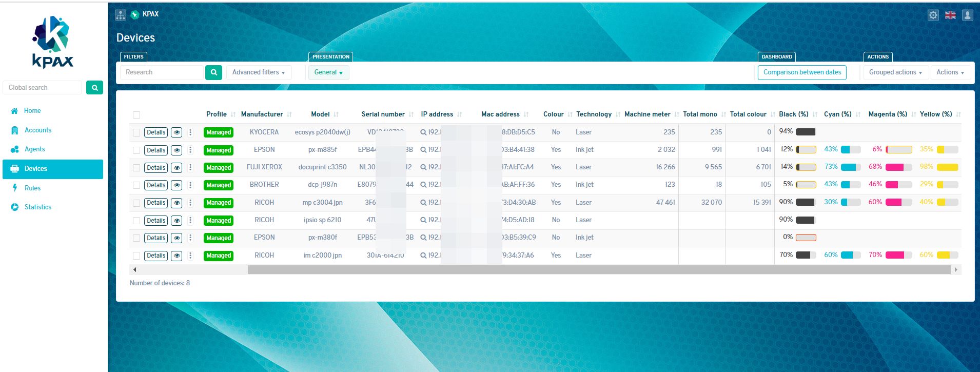
Task: Open Details for px-m885f row
Action: [x=156, y=150]
